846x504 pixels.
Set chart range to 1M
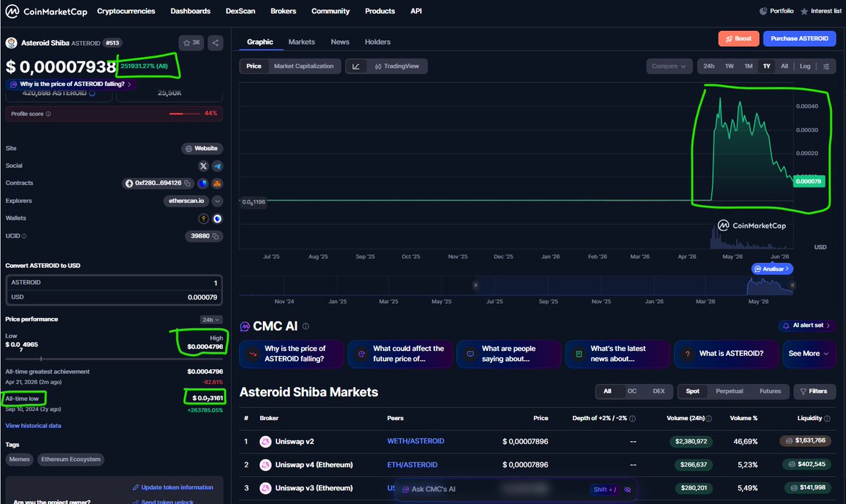tap(747, 66)
